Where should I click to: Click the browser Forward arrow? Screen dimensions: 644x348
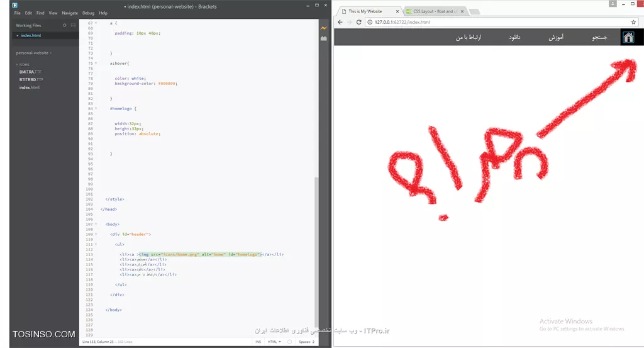349,22
